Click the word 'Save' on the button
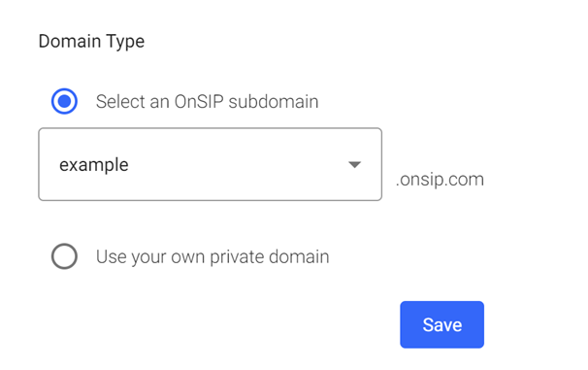 click(x=442, y=325)
